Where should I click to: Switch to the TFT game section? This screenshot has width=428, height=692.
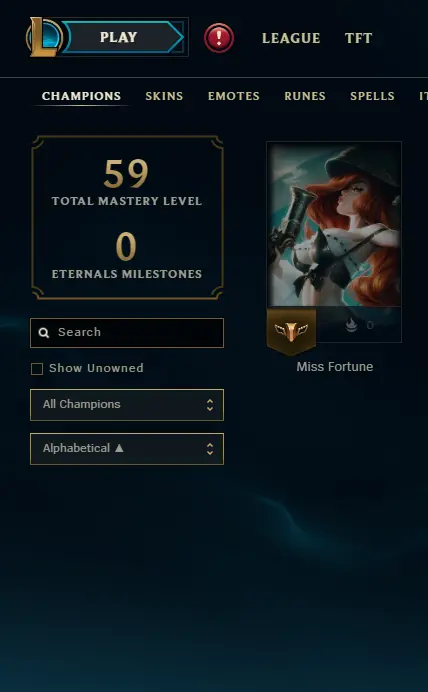pyautogui.click(x=358, y=38)
